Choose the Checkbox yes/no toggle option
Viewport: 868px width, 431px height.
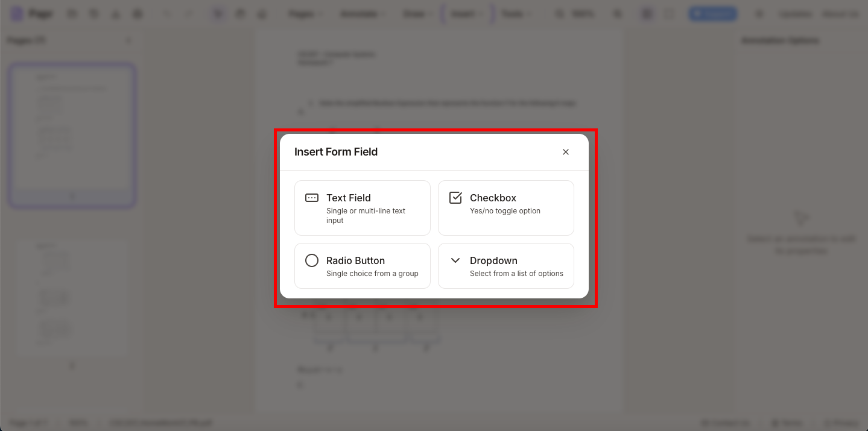point(505,207)
